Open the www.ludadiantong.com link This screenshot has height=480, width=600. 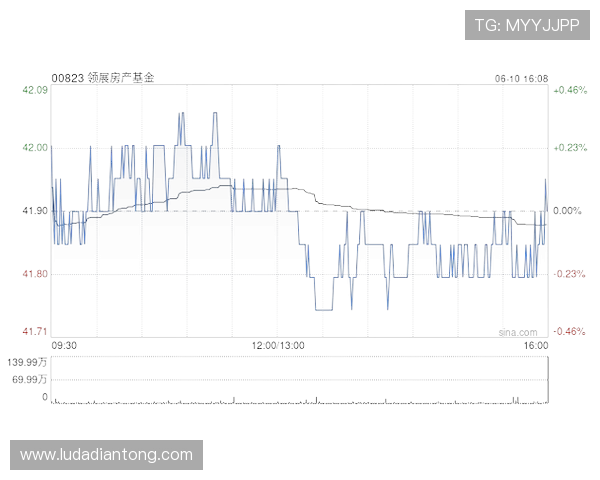tap(107, 455)
